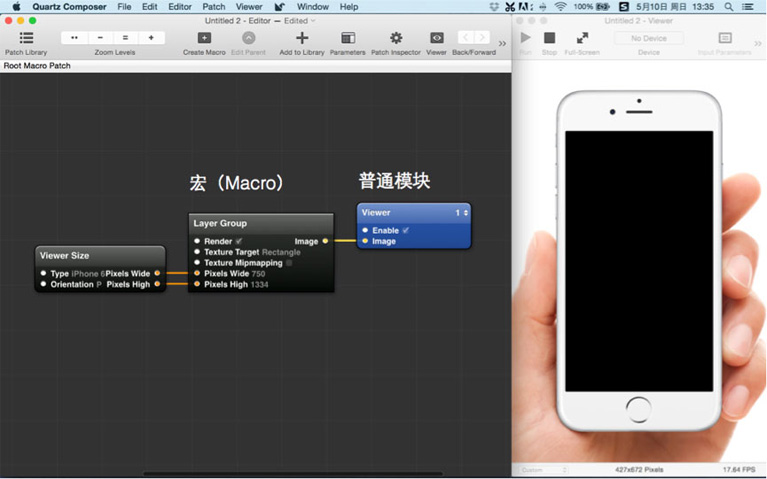This screenshot has width=767, height=479.
Task: Click the Root Macro Patch breadcrumb
Action: point(37,66)
